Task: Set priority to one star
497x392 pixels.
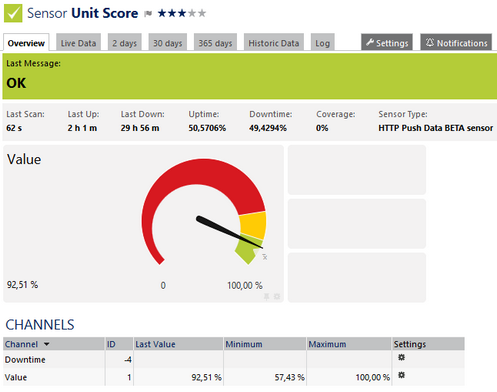Action: tap(162, 13)
